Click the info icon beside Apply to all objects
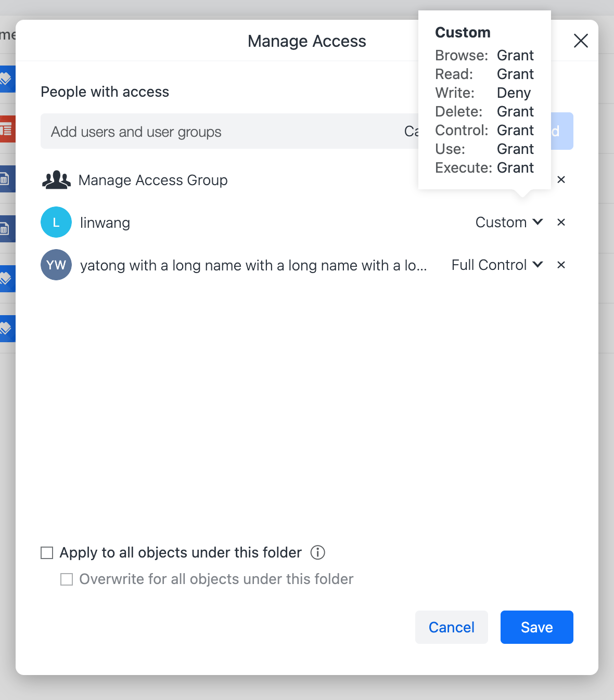 (317, 552)
